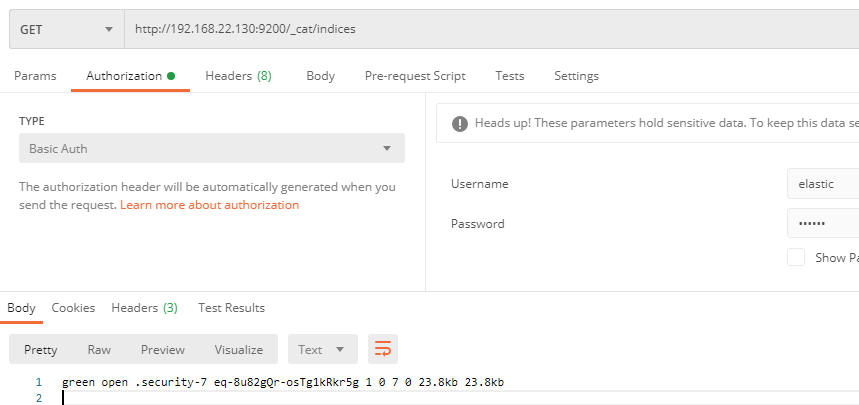This screenshot has height=405, width=859.
Task: Click the request URL input field
Action: (x=491, y=30)
